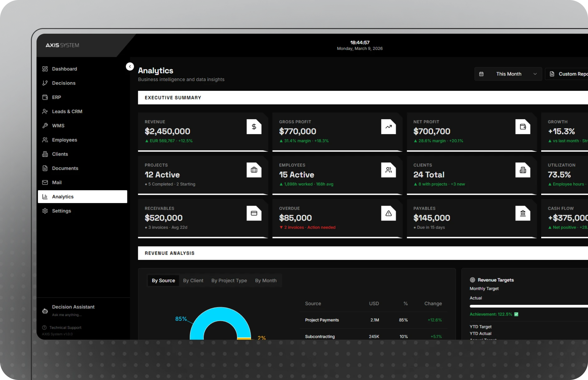Click the wallet icon in Net Profit card

coord(523,127)
